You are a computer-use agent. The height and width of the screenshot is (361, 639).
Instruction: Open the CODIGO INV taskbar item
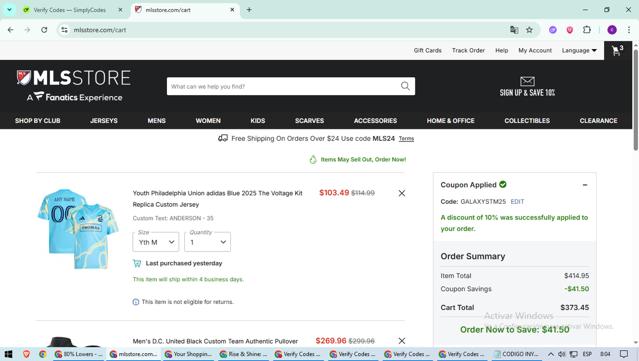point(517,354)
